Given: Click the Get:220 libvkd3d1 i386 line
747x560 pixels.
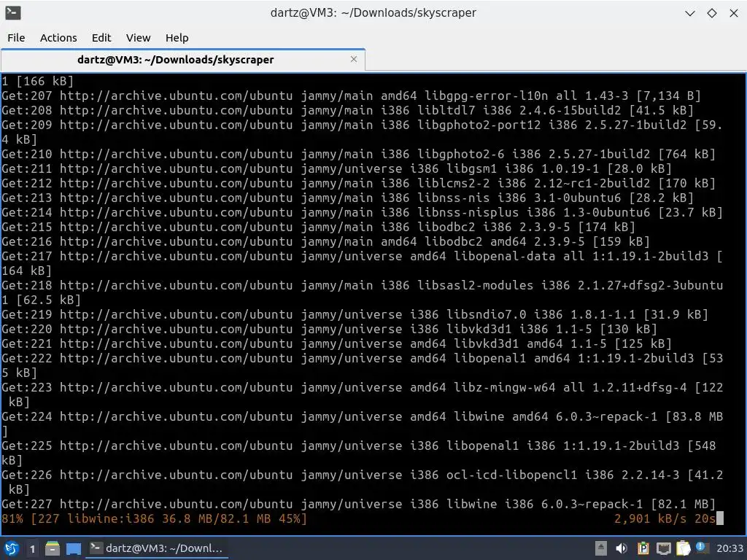Looking at the screenshot, I should pos(330,329).
